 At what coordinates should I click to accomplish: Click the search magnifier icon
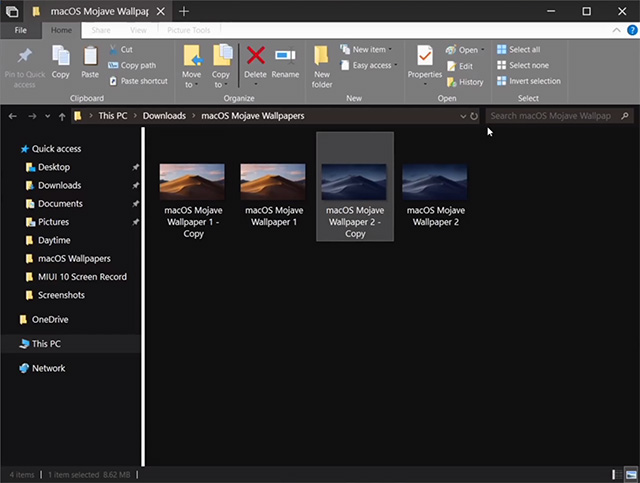pyautogui.click(x=624, y=116)
